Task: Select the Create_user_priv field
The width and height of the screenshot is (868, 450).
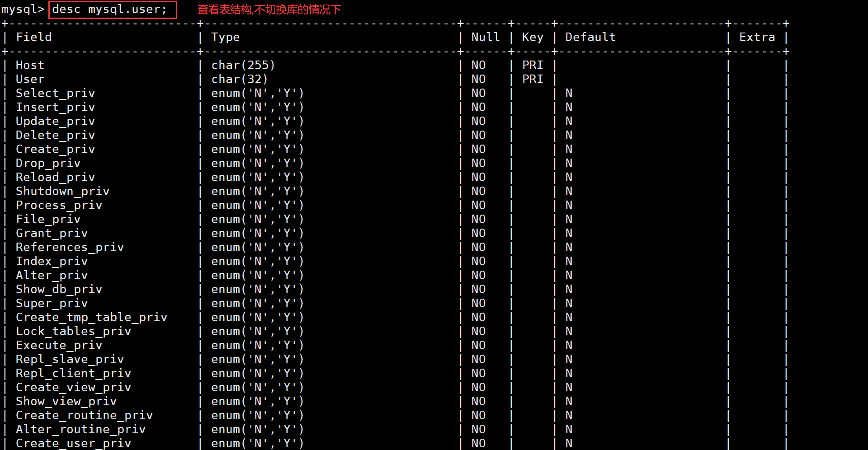Action: [x=74, y=443]
